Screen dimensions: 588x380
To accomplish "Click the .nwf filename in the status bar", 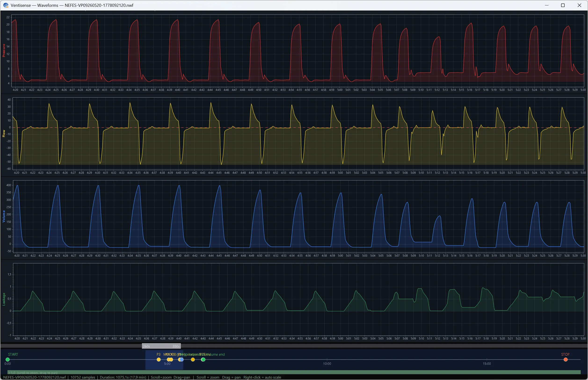I will click(35, 377).
